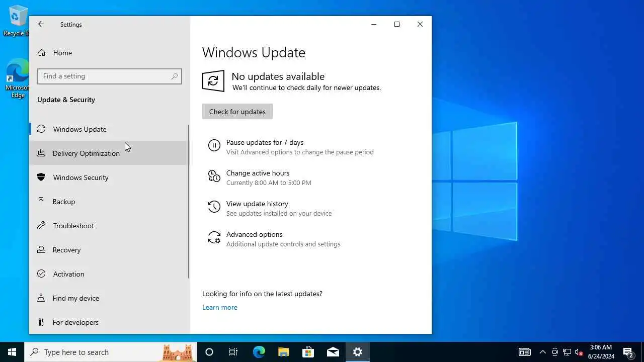Click the "Update & Security" section heading
Screen dimensions: 644x362
(66, 100)
